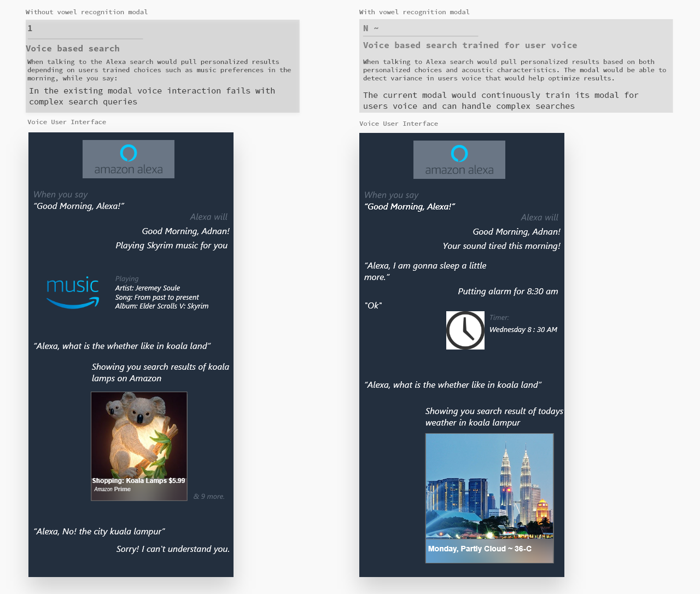Click 'Sorry! I can't understand you.' response
The height and width of the screenshot is (594, 700).
tap(173, 549)
